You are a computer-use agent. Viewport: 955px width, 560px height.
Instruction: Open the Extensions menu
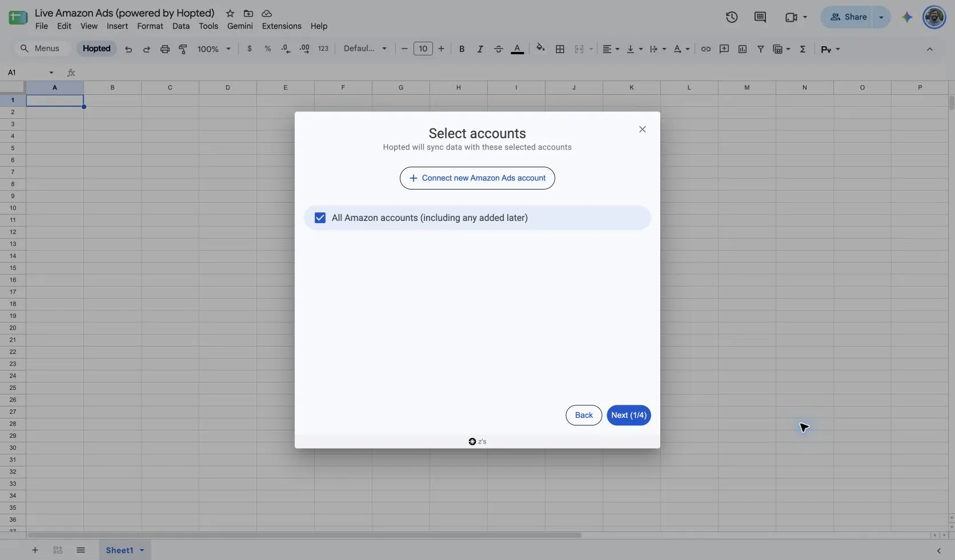click(x=282, y=26)
